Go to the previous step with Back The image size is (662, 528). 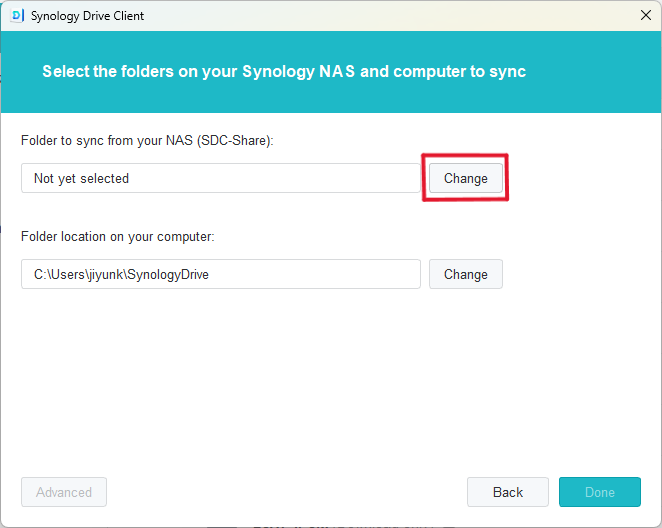507,492
